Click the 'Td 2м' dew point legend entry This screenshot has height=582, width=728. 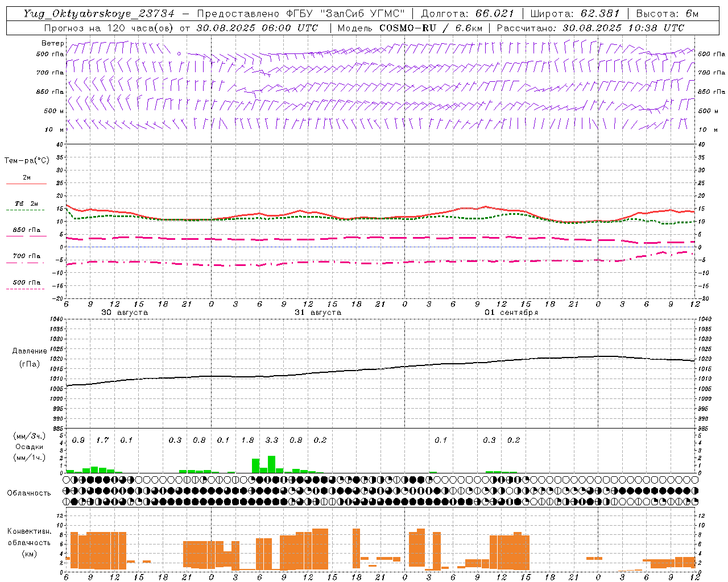click(x=26, y=203)
